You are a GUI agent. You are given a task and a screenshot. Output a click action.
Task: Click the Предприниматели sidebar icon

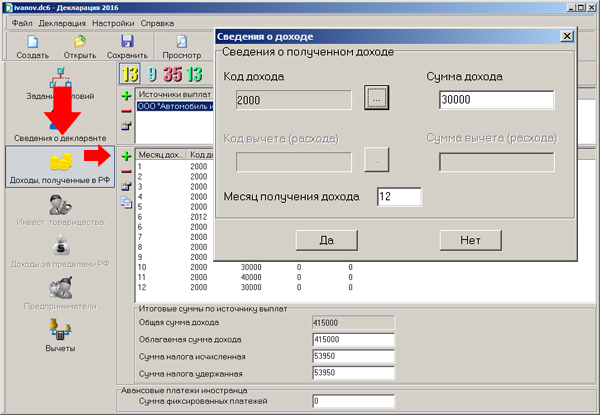click(x=60, y=288)
